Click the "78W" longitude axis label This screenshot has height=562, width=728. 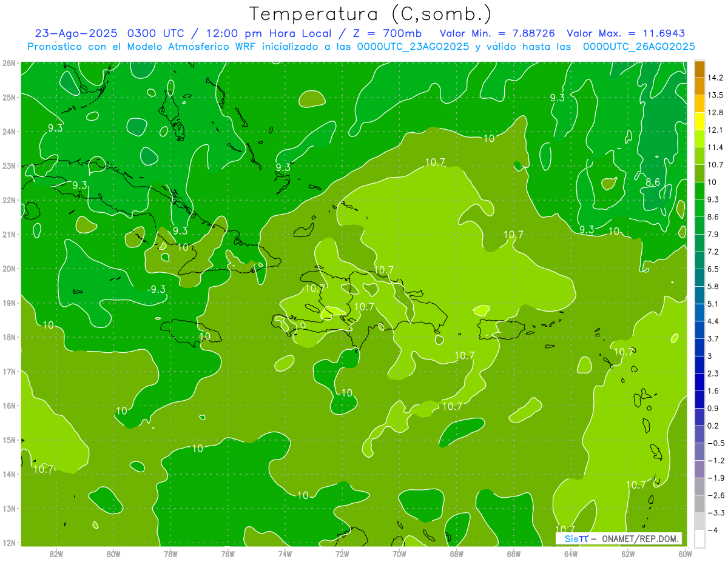(170, 554)
